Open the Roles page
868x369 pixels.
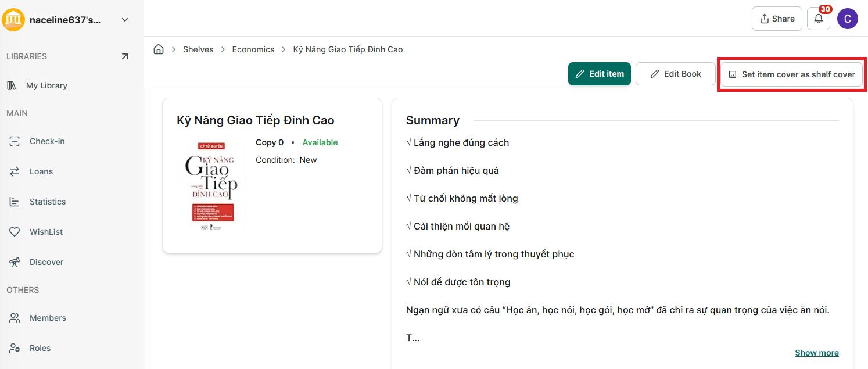40,348
